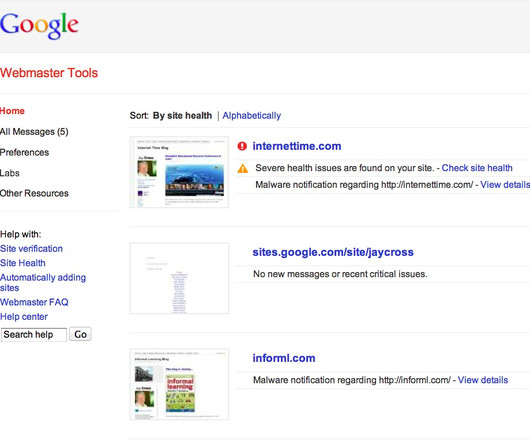This screenshot has height=442, width=530.
Task: Click the Google logo
Action: [39, 26]
